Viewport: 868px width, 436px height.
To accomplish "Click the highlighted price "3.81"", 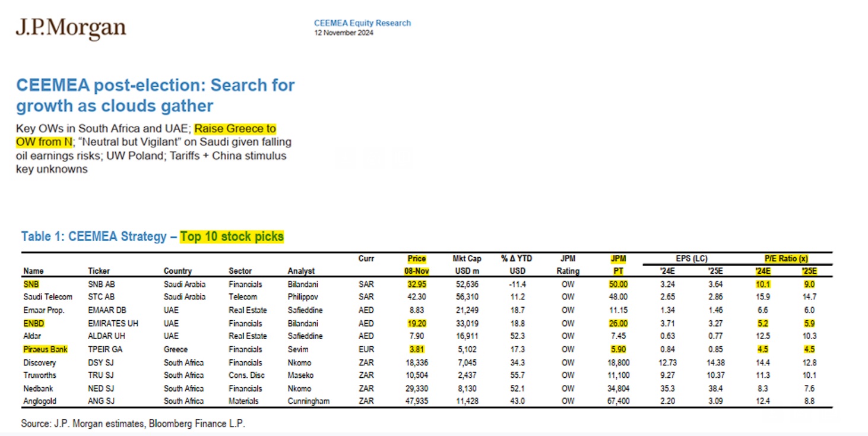I will (x=417, y=349).
